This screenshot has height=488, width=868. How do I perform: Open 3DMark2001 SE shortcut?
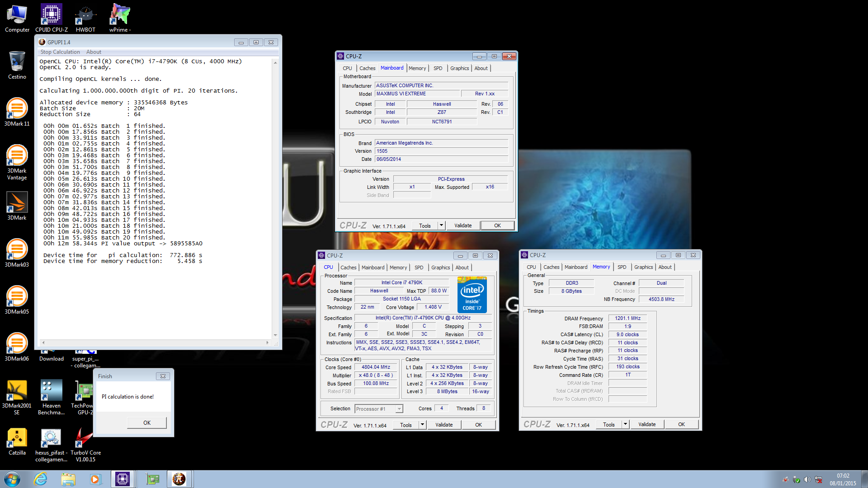(17, 397)
